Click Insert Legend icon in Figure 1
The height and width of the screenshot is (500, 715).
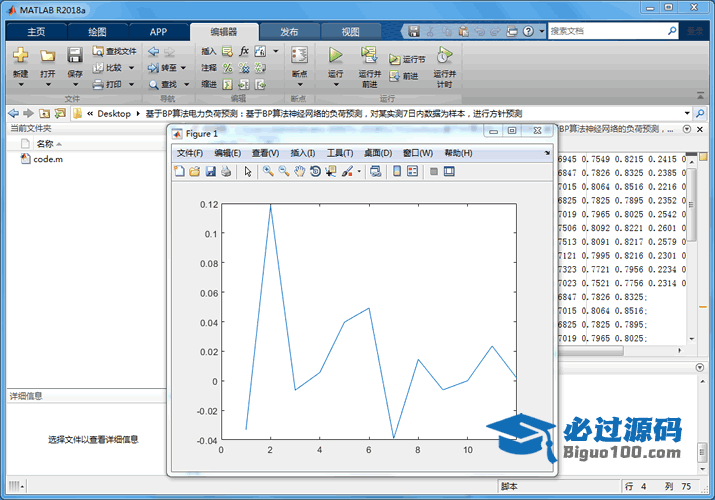pyautogui.click(x=412, y=171)
